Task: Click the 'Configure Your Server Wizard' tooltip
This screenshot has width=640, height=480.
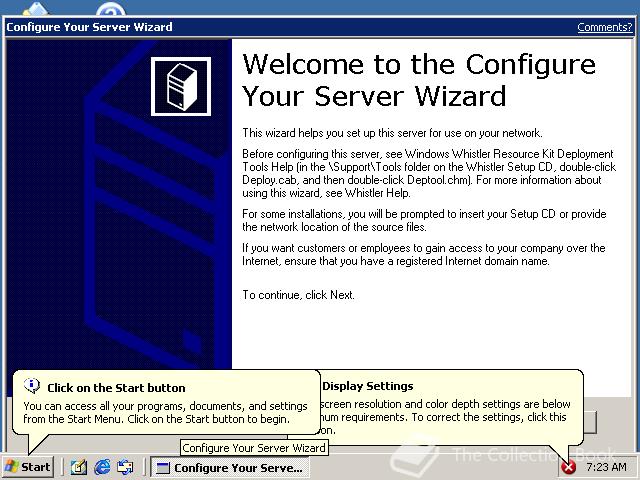Action: click(x=254, y=448)
